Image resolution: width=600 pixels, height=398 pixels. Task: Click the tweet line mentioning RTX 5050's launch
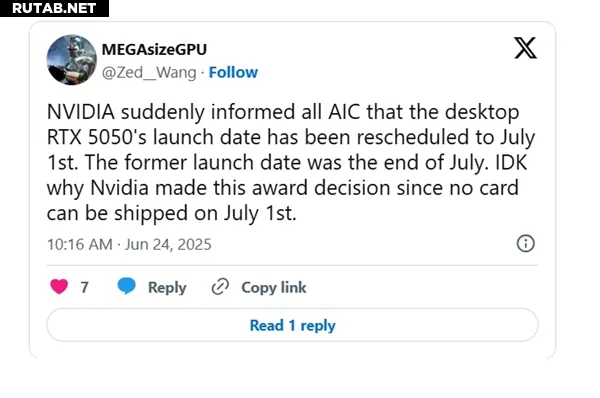tap(291, 137)
